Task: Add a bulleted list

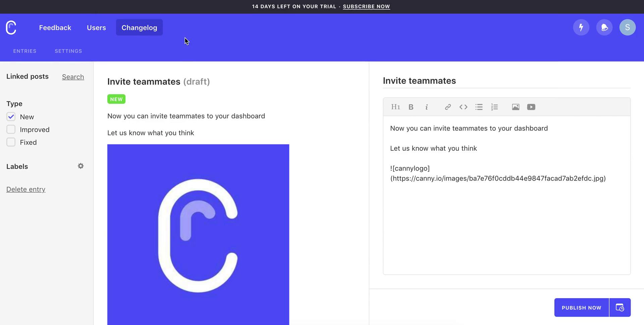Action: tap(479, 107)
